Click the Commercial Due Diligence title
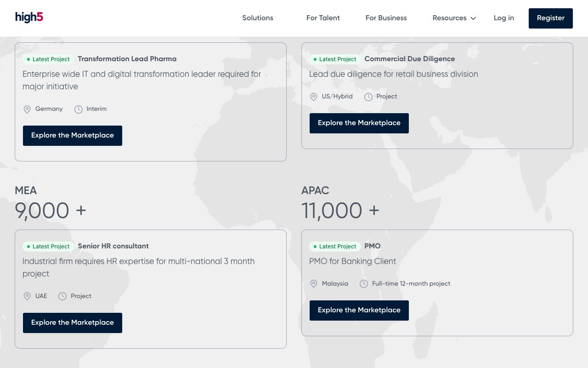588x368 pixels. pos(410,59)
